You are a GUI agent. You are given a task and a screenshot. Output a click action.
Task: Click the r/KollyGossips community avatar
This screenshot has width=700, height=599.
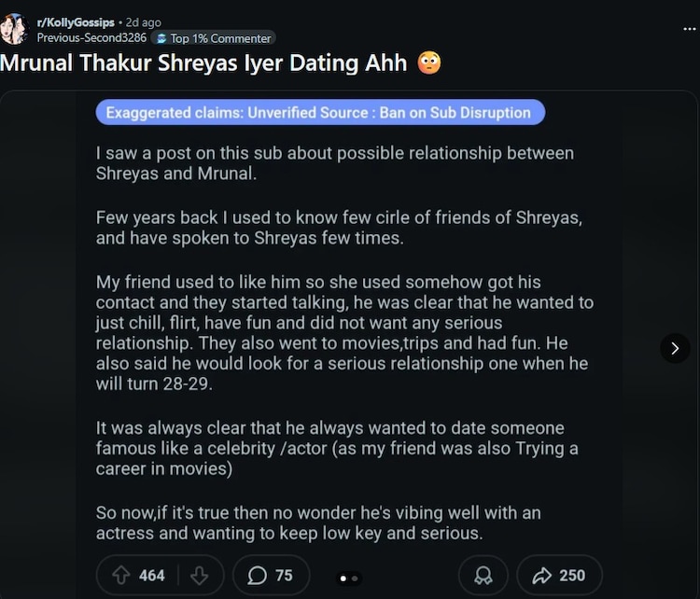coord(14,29)
